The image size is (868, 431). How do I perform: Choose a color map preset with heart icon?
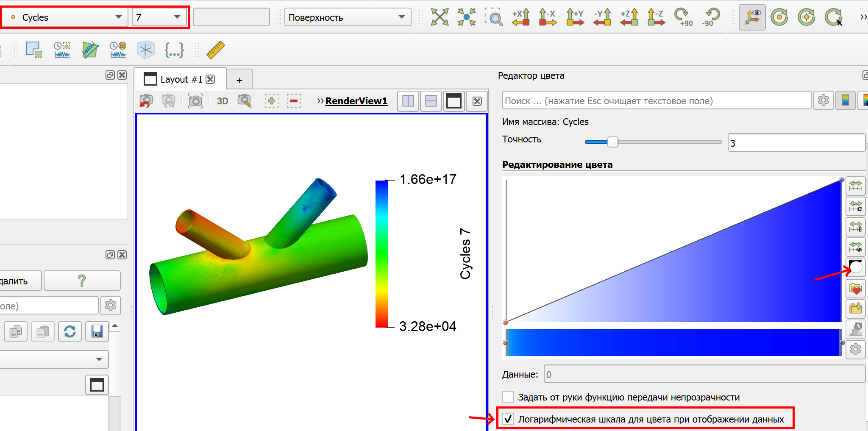point(856,289)
